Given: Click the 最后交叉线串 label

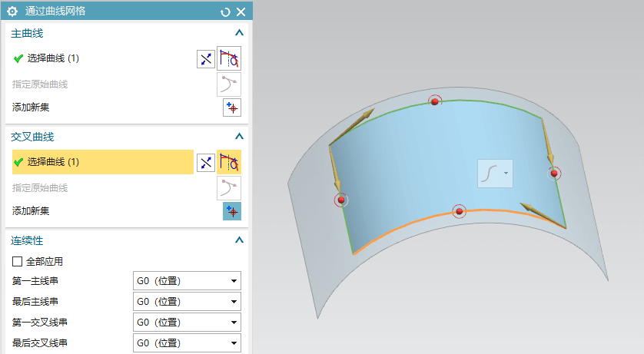Looking at the screenshot, I should [40, 343].
